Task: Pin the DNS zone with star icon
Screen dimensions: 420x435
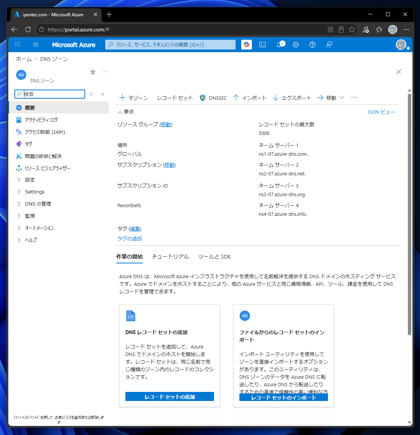Action: (93, 72)
